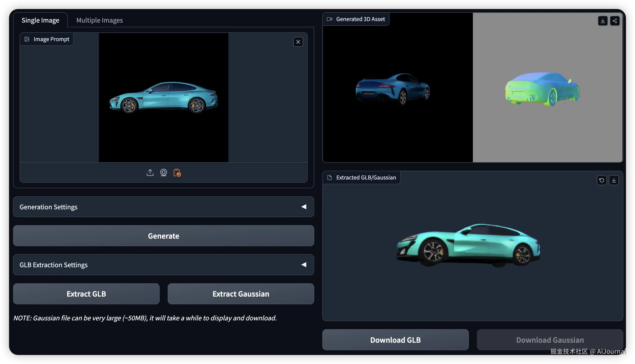635x364 pixels.
Task: Click the upload image icon
Action: (150, 172)
